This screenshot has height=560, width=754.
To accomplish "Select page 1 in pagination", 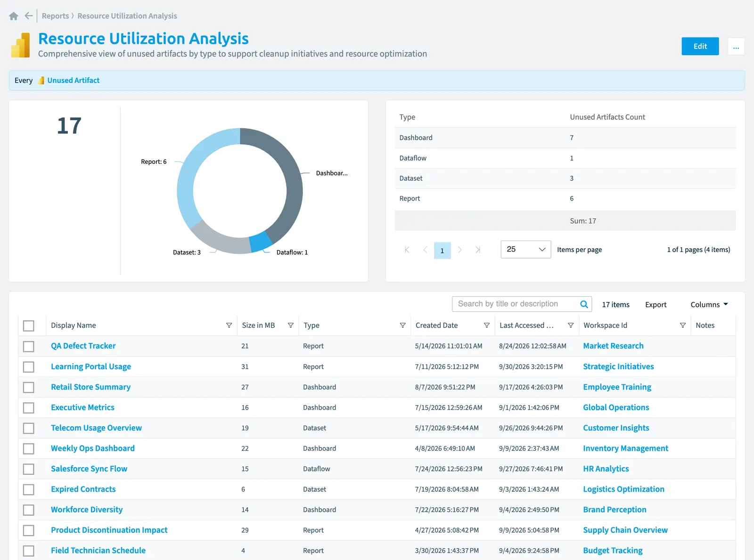I will pos(442,251).
